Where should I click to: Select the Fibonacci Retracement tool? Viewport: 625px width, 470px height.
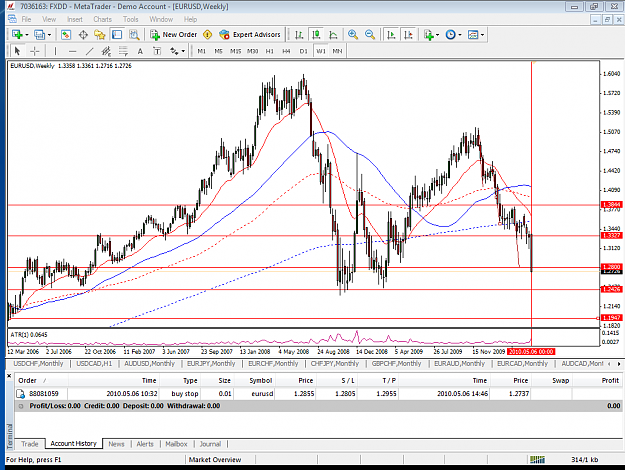click(x=123, y=51)
